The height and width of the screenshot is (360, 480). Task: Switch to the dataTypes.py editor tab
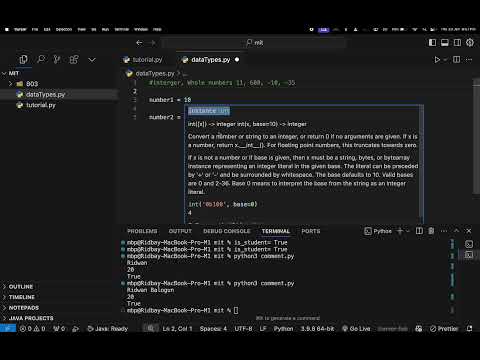click(x=211, y=60)
